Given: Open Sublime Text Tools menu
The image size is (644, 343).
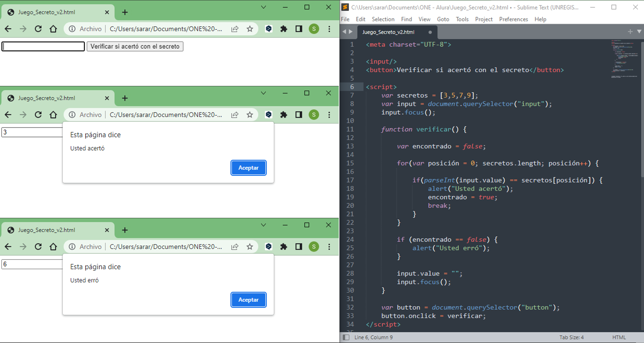Looking at the screenshot, I should 462,19.
